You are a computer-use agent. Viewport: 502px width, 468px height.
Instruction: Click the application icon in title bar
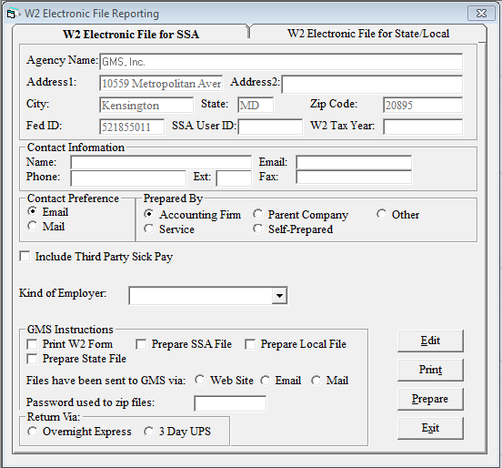11,14
